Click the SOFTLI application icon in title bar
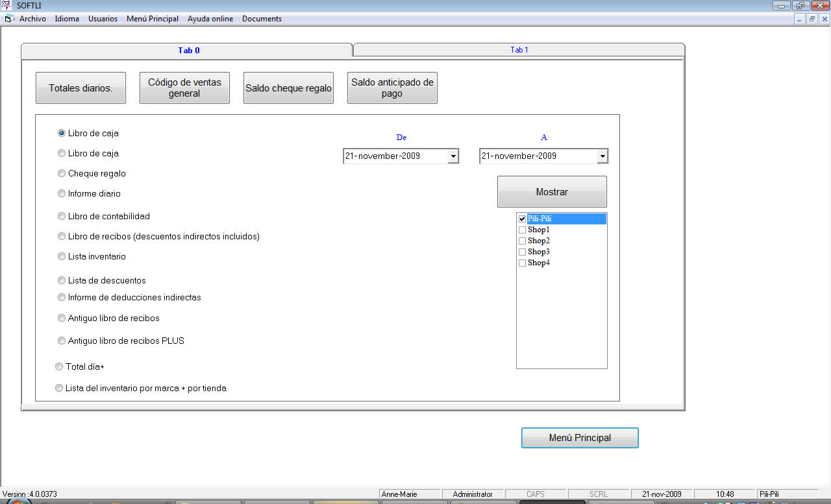This screenshot has height=504, width=831. [x=6, y=5]
